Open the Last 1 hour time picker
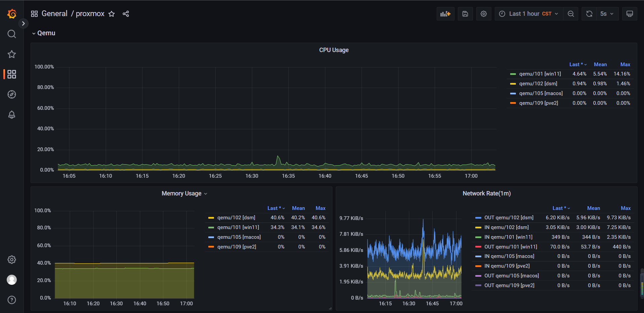This screenshot has width=644, height=313. (x=529, y=14)
